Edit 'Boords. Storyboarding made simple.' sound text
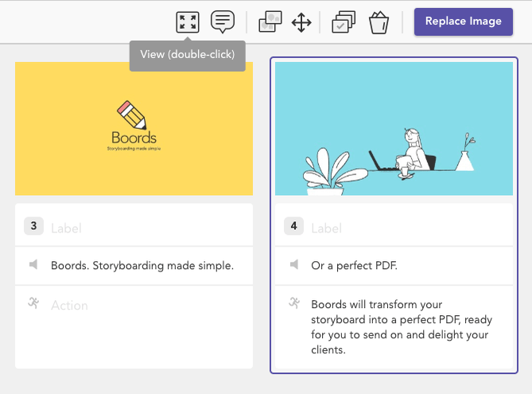This screenshot has width=532, height=394. tap(142, 266)
